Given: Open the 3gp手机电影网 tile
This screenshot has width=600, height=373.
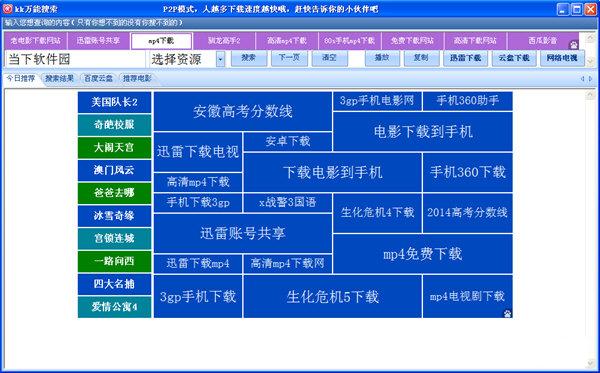Looking at the screenshot, I should click(x=377, y=101).
